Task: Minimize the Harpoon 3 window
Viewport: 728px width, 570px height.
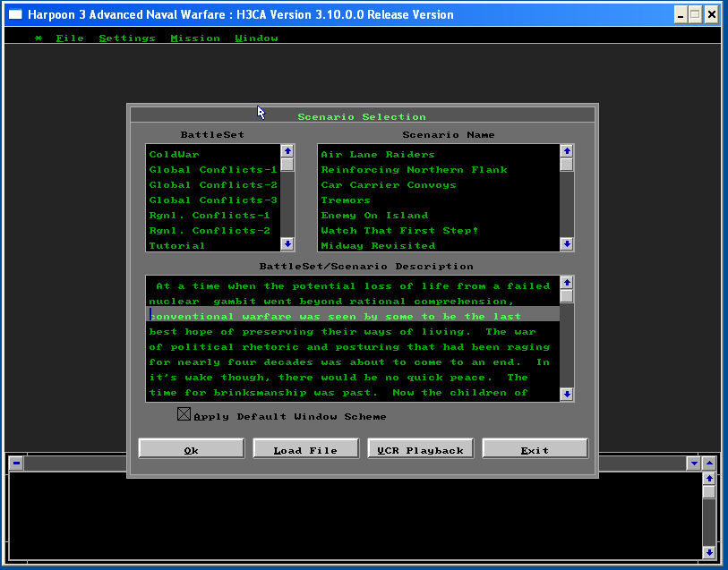Action: [x=681, y=15]
